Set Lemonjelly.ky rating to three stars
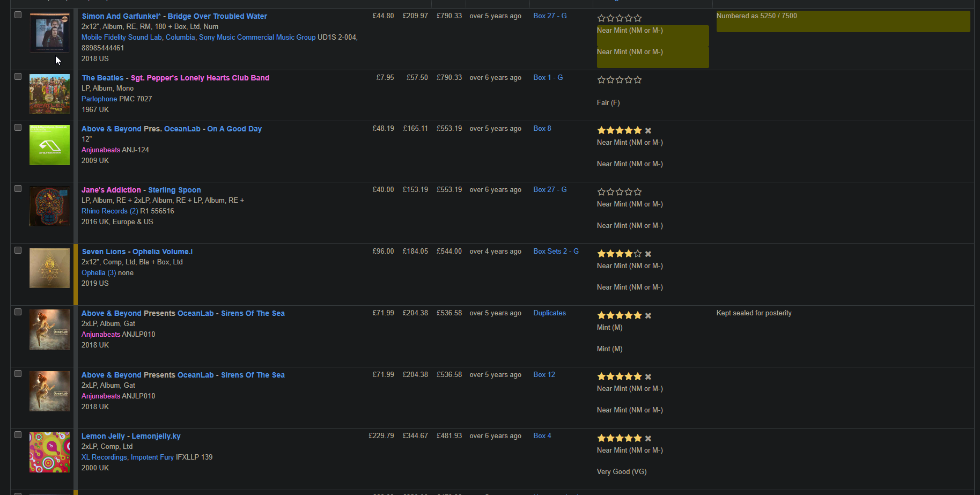This screenshot has width=980, height=495. (620, 438)
